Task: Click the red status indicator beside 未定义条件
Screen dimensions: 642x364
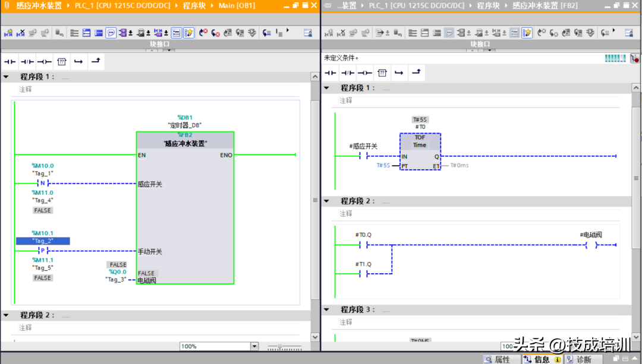Action: click(x=635, y=58)
